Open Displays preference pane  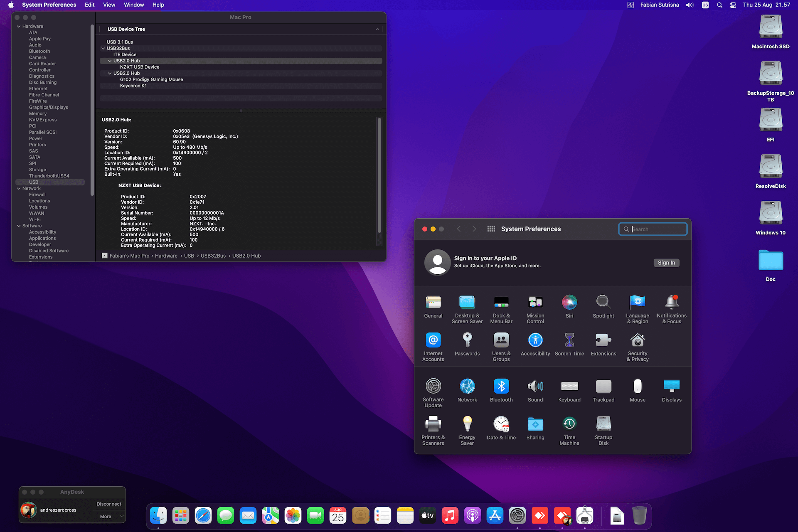pyautogui.click(x=672, y=387)
